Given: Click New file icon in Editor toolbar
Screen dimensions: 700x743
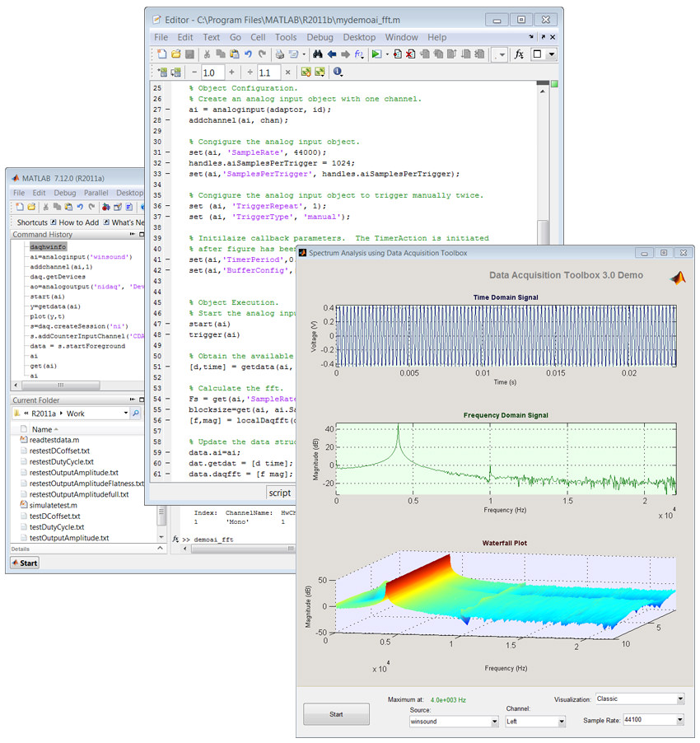Looking at the screenshot, I should point(161,54).
